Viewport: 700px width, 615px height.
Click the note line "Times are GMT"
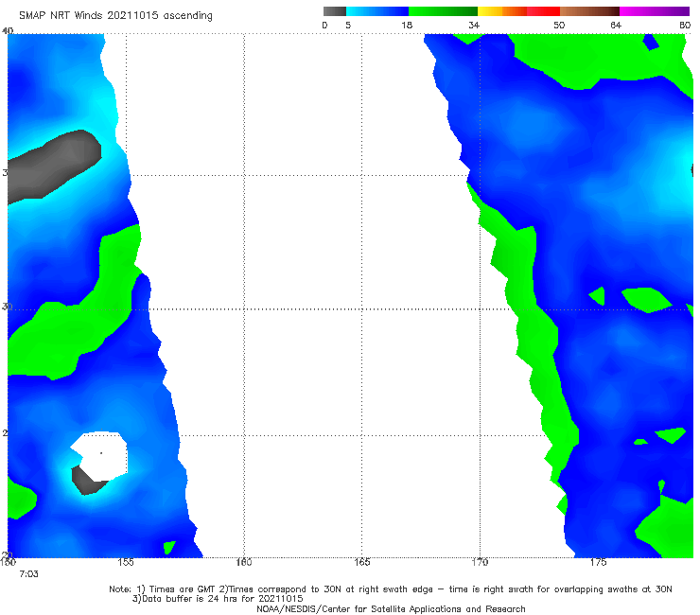[182, 589]
